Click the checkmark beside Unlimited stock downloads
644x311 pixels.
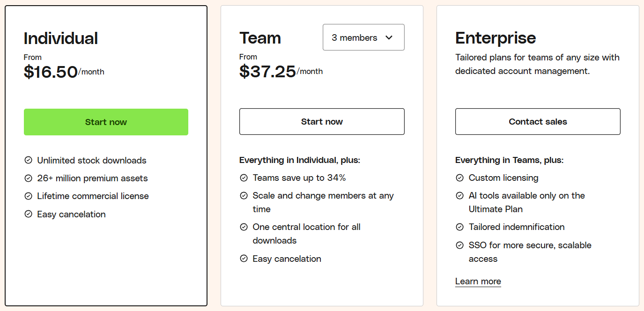pyautogui.click(x=28, y=160)
